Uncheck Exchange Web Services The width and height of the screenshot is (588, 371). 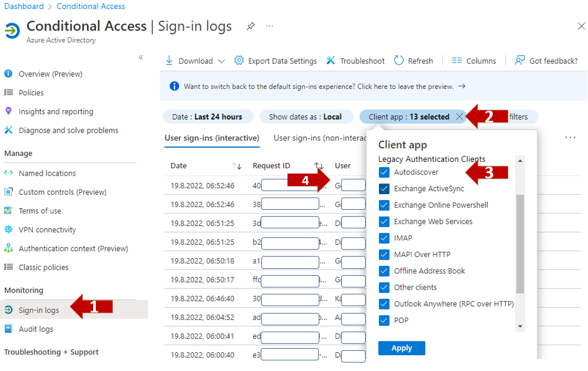point(384,222)
